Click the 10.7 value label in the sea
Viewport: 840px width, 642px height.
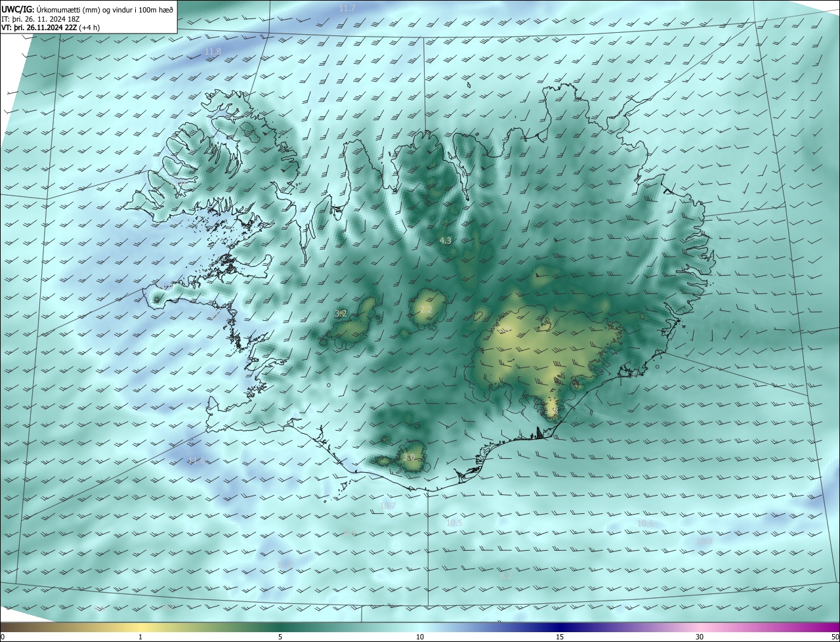click(x=388, y=505)
